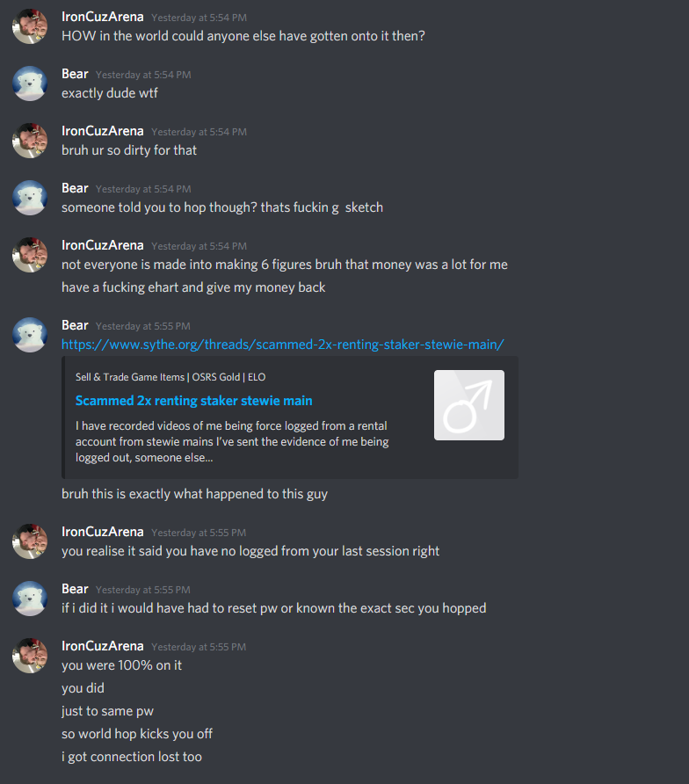Open embed title Scammed 2x renting staker stewie main
The height and width of the screenshot is (784, 689).
[x=193, y=401]
